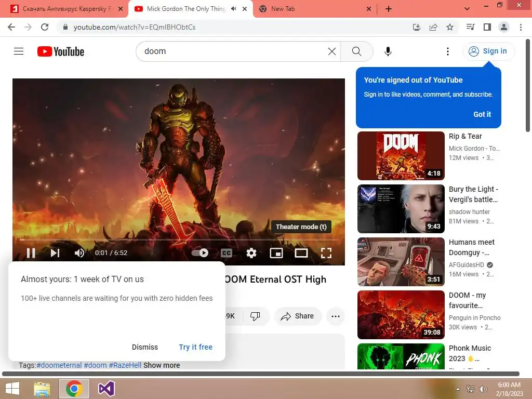Search with voice microphone

388,51
